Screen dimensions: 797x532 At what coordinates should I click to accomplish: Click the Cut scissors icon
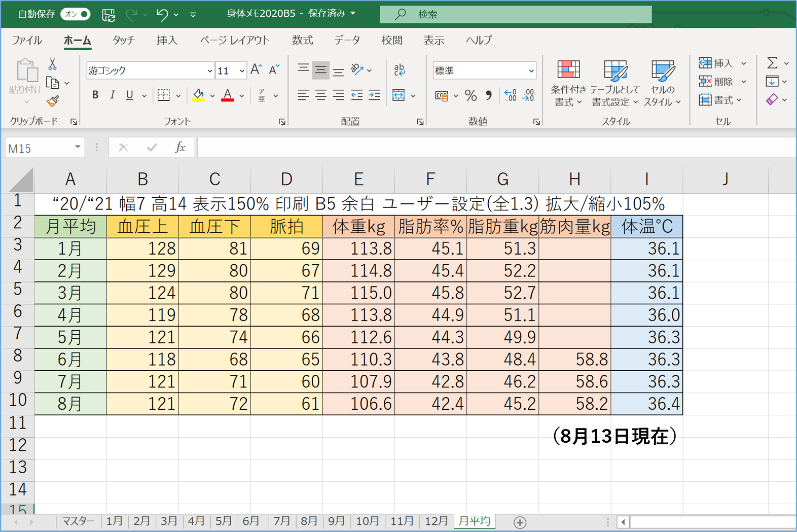pyautogui.click(x=52, y=64)
